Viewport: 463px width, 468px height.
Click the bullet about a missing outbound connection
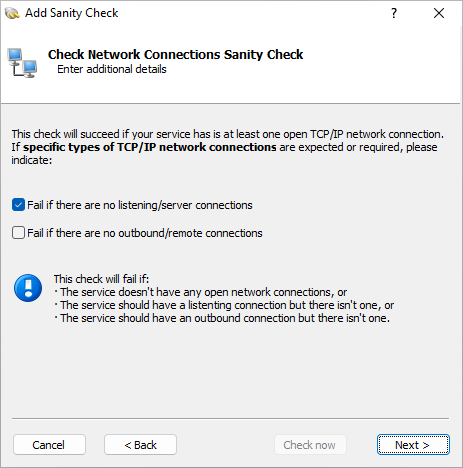pos(222,318)
